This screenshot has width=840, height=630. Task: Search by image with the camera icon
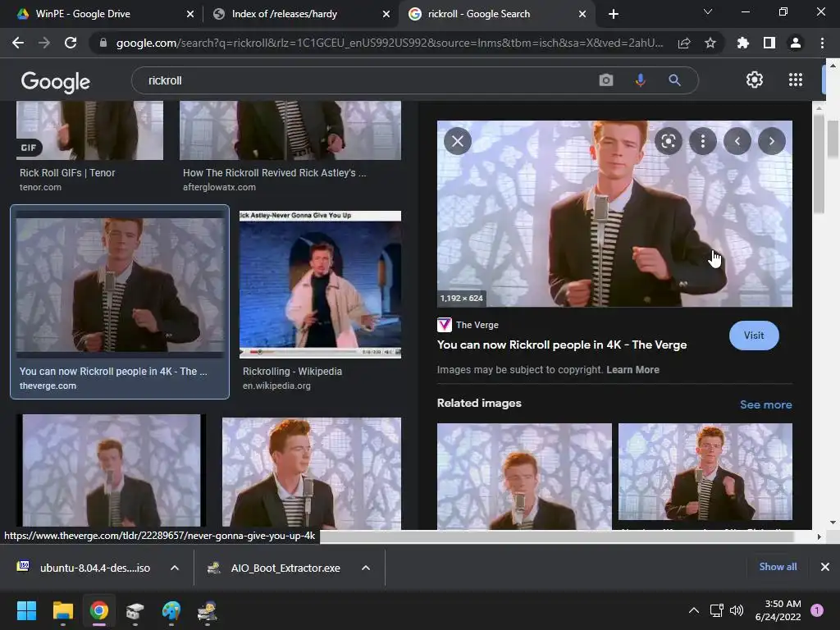pyautogui.click(x=606, y=80)
